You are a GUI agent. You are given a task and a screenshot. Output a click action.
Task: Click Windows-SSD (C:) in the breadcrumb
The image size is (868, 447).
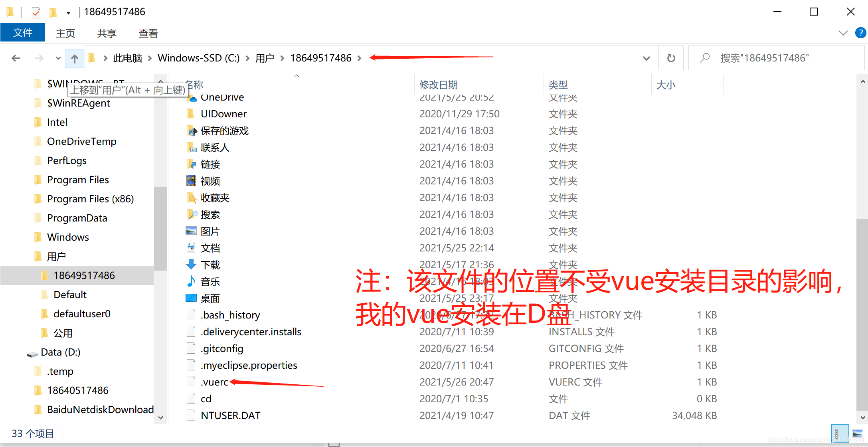199,58
